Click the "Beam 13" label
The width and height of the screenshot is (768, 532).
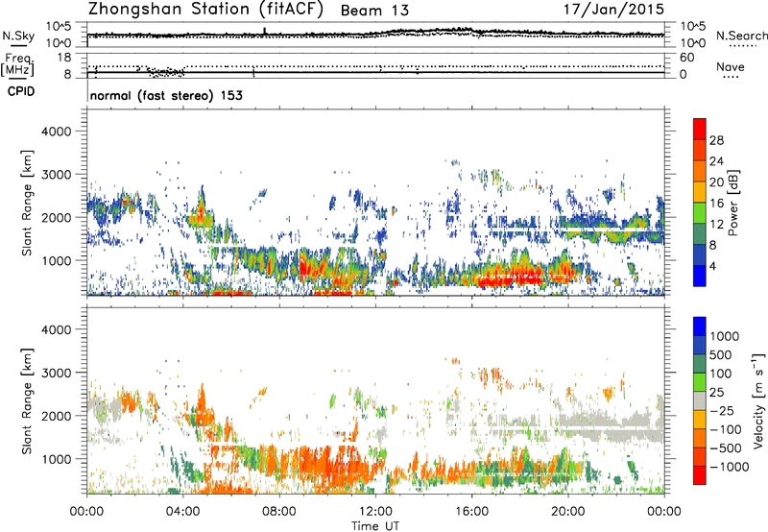374,11
